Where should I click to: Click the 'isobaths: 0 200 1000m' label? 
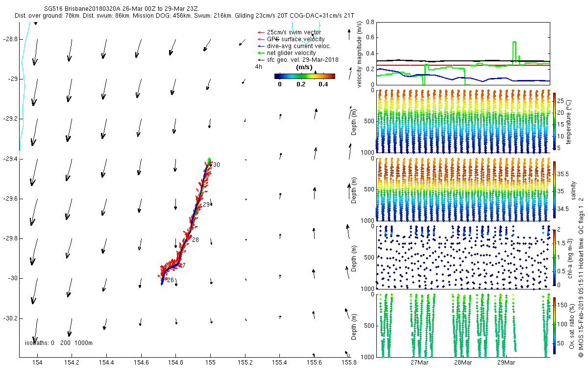coord(59,342)
